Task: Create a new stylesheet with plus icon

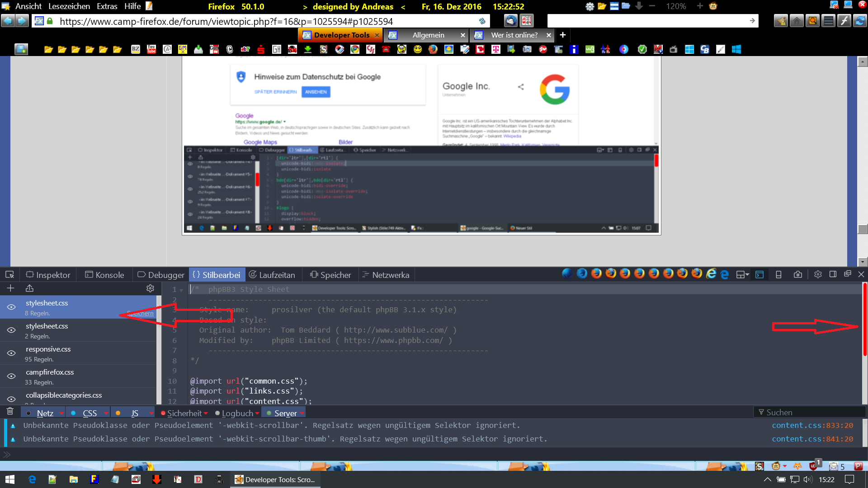Action: [x=10, y=288]
